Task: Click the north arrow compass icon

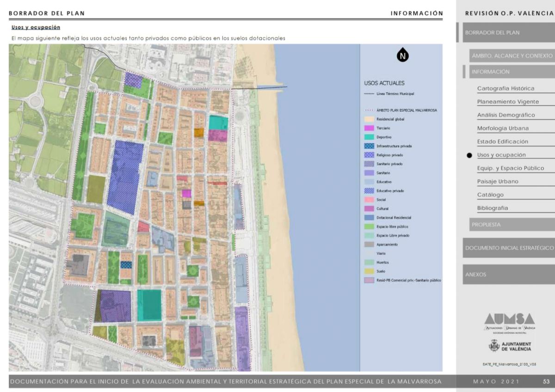Action: [403, 56]
